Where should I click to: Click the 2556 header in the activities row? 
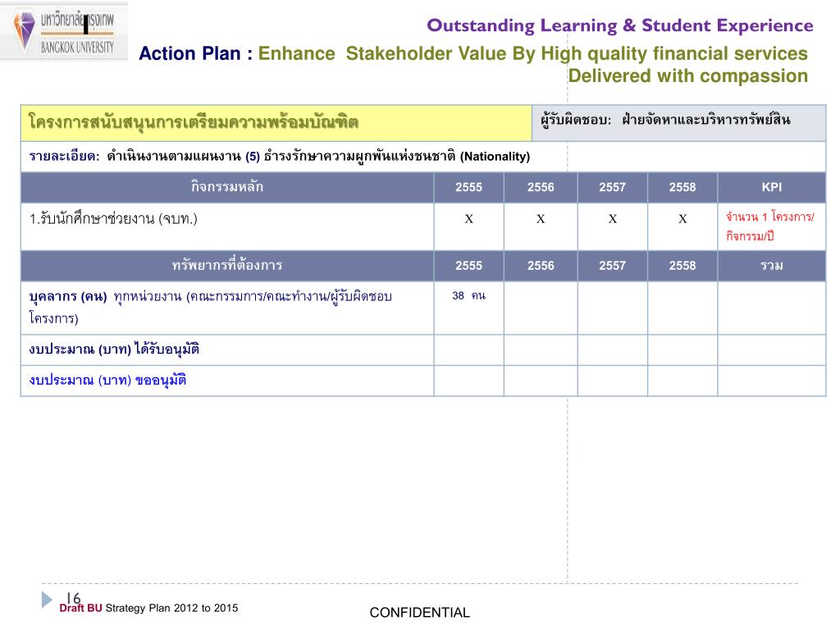pyautogui.click(x=541, y=187)
